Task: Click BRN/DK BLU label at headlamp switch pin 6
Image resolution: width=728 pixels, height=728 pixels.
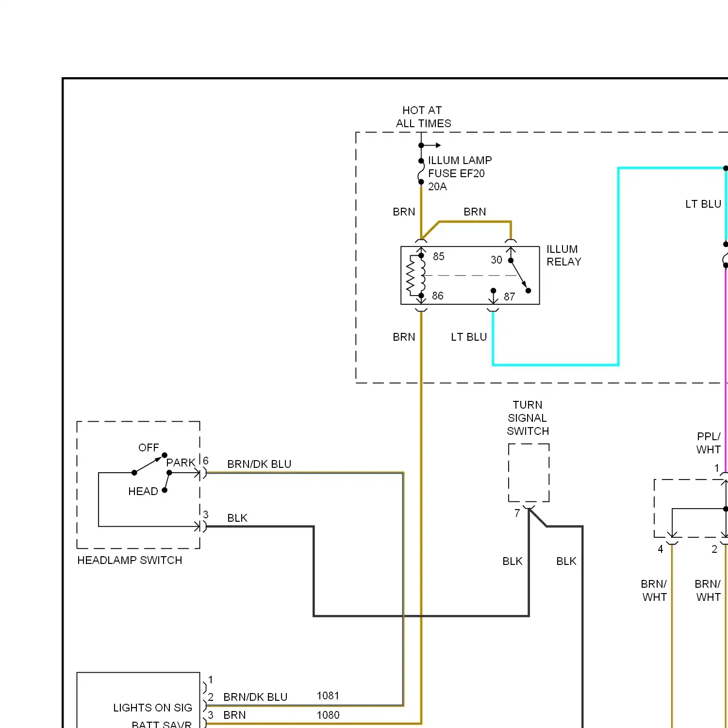Action: (x=259, y=464)
